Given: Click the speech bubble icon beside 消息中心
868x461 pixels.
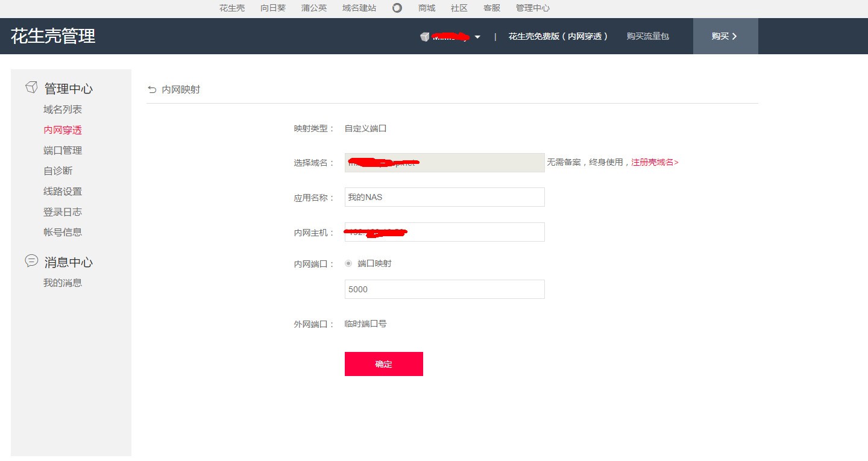Looking at the screenshot, I should pyautogui.click(x=31, y=260).
